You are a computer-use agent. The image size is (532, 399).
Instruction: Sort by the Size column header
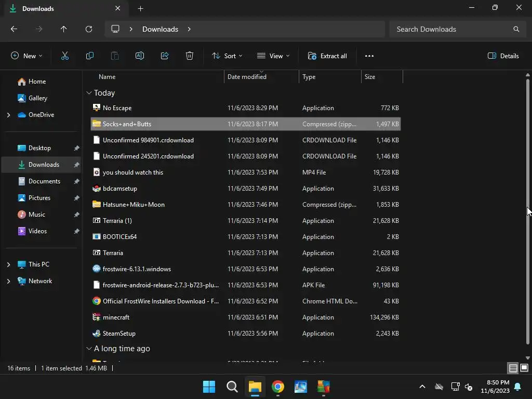(x=370, y=77)
